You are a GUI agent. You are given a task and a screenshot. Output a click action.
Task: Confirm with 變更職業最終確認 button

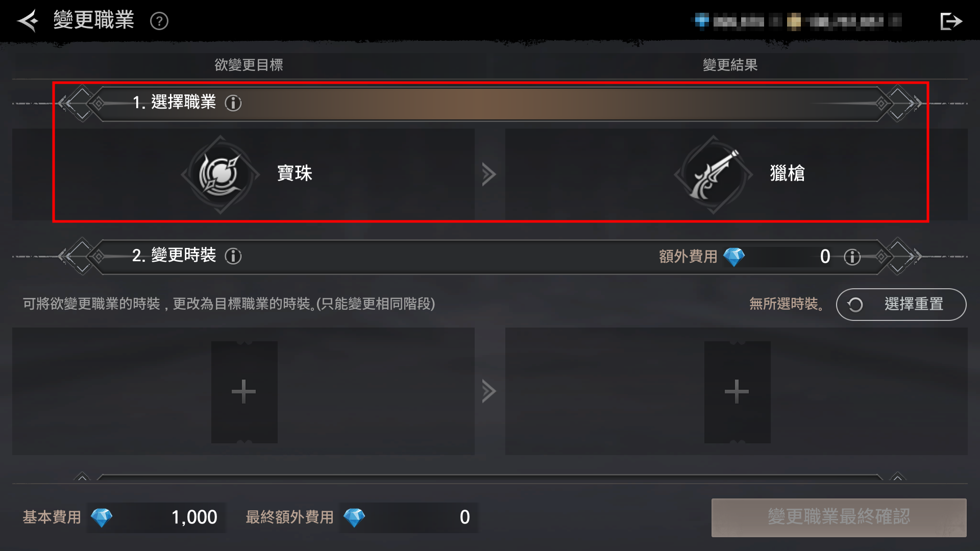(839, 517)
